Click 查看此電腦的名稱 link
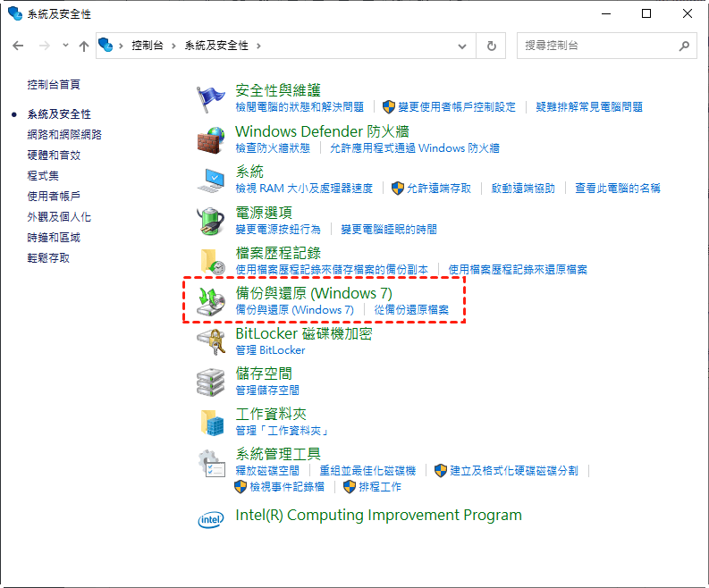 click(618, 189)
